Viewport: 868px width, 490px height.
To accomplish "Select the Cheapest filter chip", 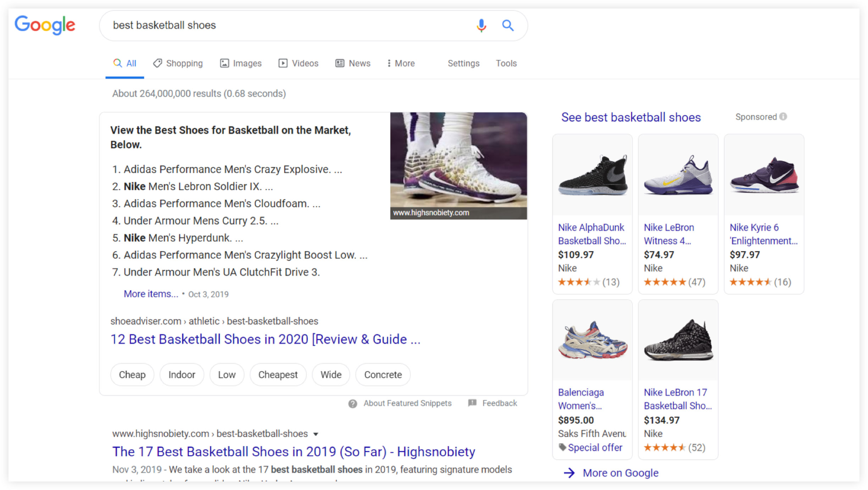I will tap(278, 375).
